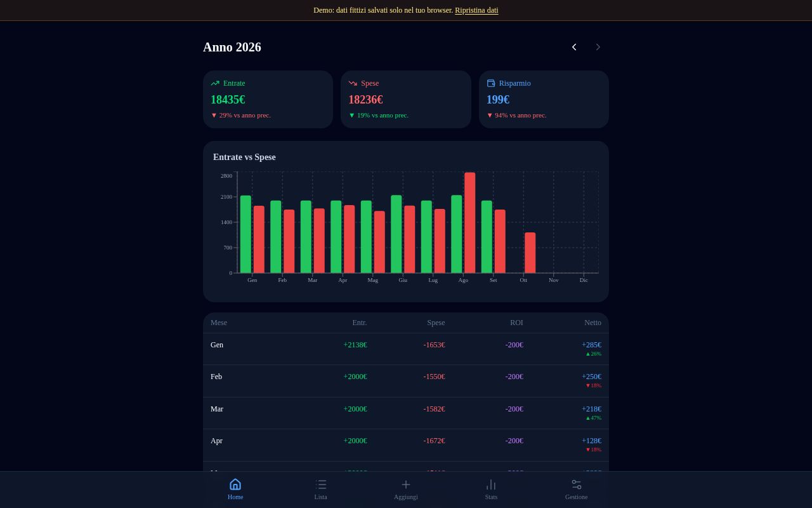The width and height of the screenshot is (812, 508).
Task: Click the 199€ savings total
Action: tap(498, 100)
